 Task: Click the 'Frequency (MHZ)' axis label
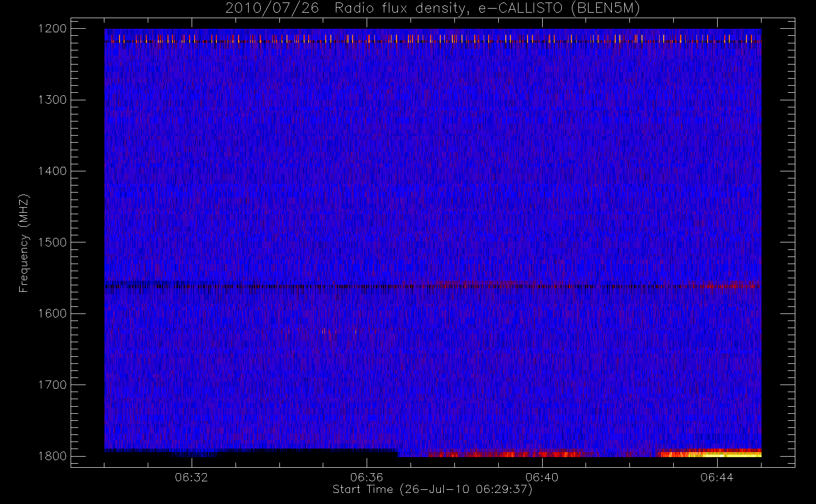tap(23, 243)
